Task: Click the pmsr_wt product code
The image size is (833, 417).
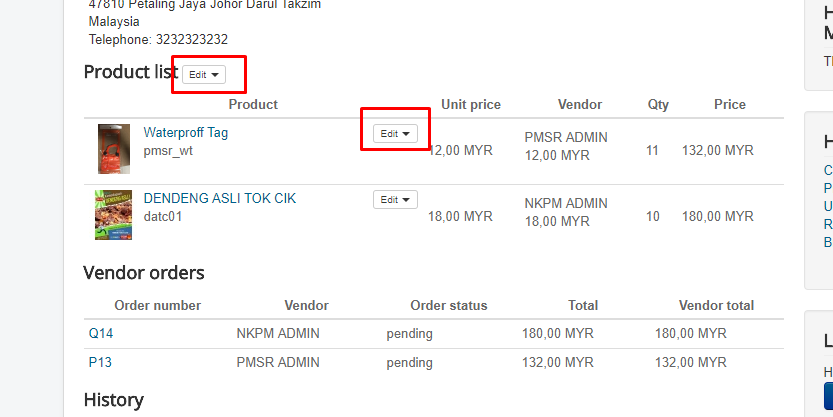Action: [x=168, y=151]
